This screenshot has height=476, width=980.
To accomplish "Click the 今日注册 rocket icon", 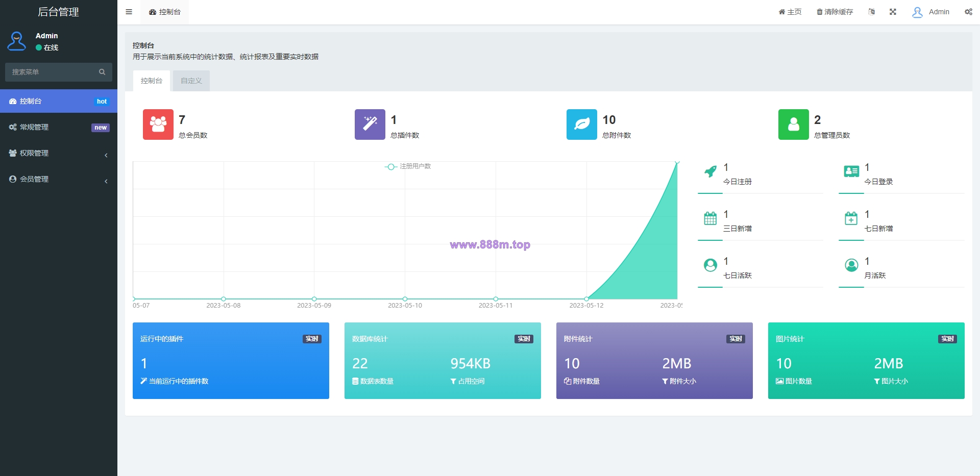I will coord(710,171).
